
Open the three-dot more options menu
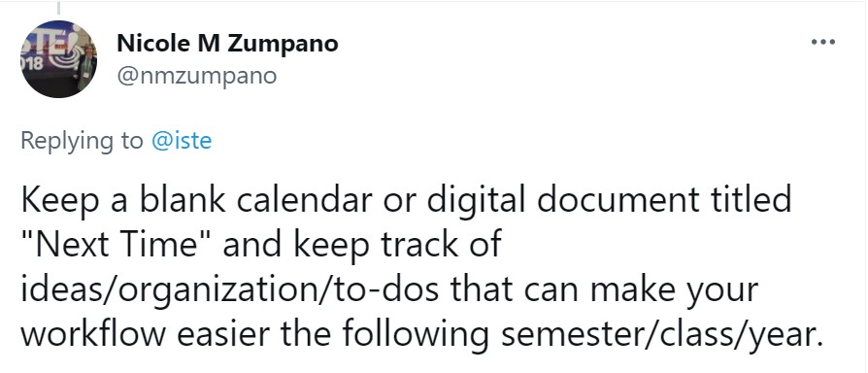[x=822, y=43]
